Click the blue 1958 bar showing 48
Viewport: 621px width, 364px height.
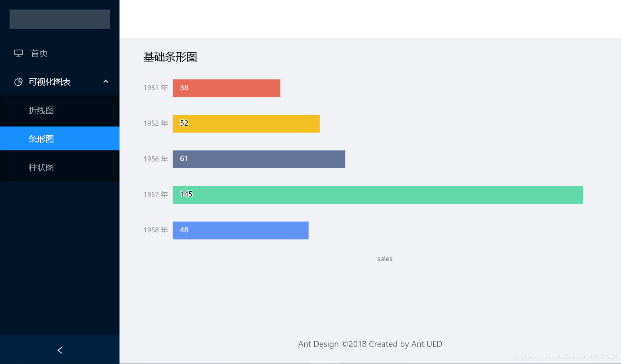click(x=240, y=230)
